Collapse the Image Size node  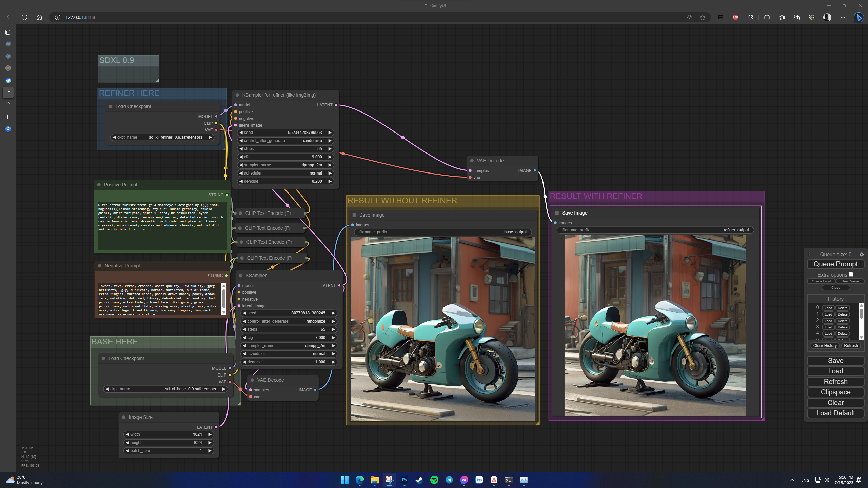[x=124, y=417]
